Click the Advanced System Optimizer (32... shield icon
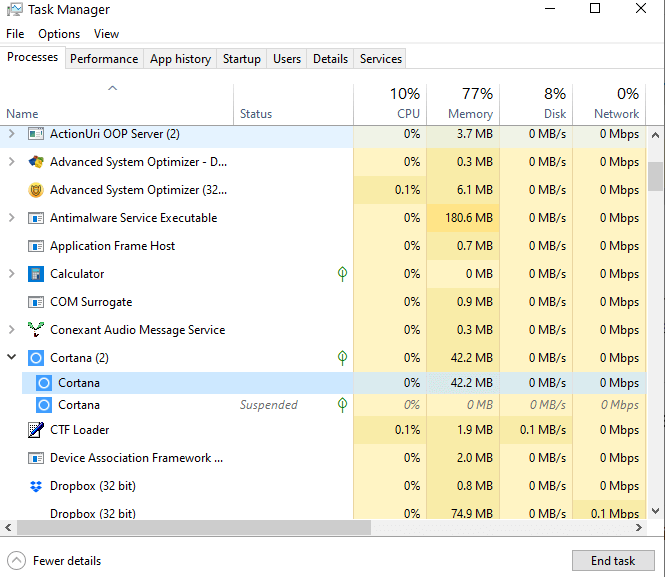The image size is (665, 577). [x=36, y=190]
